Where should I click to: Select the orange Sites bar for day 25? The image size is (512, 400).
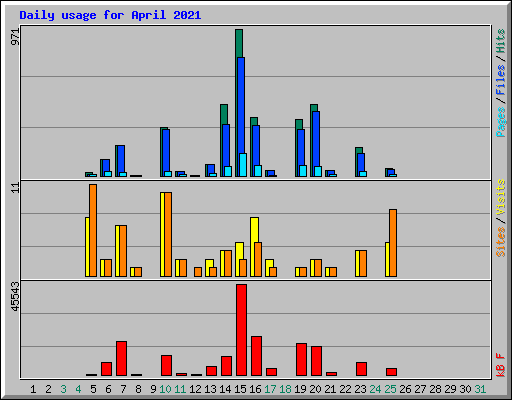coord(393,243)
